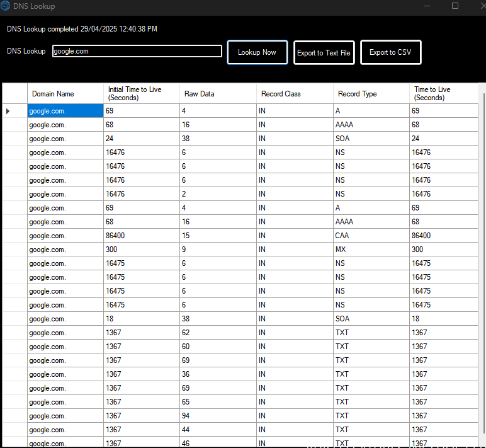Click the Lookup Now button
This screenshot has height=448, width=486.
click(x=257, y=52)
